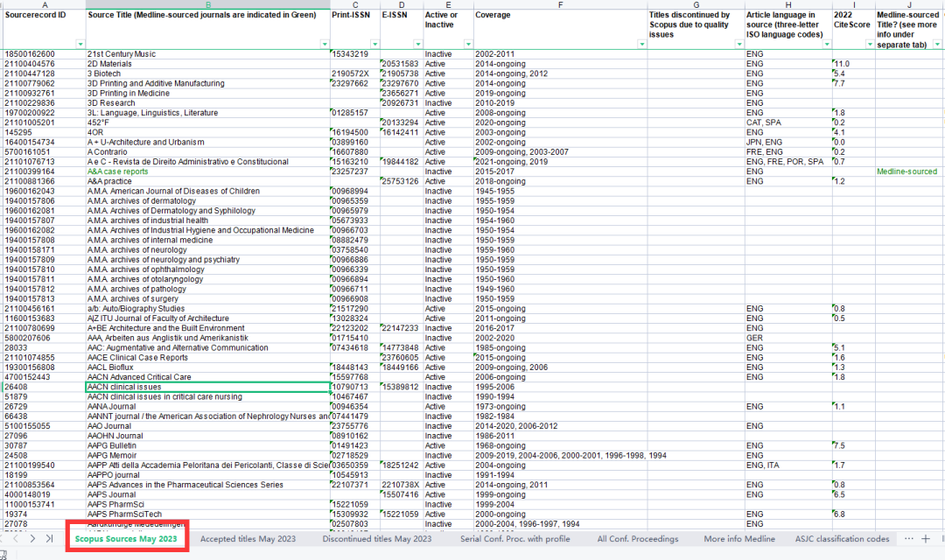
Task: Click the AAPG Bulletin title cell
Action: [x=208, y=446]
